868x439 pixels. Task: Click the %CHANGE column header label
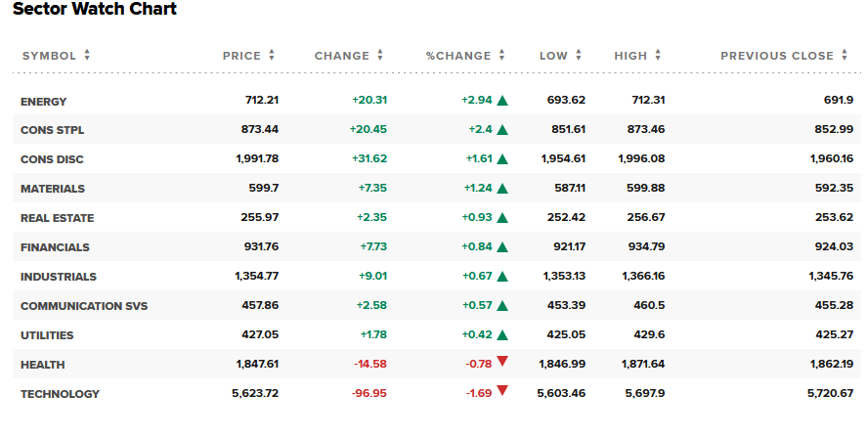click(458, 56)
